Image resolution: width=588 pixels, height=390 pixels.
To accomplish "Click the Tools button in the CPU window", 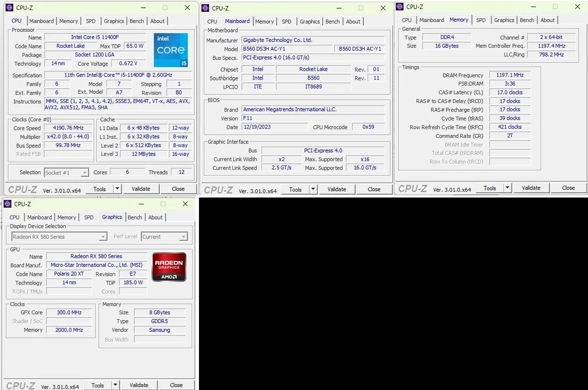I will [x=100, y=189].
